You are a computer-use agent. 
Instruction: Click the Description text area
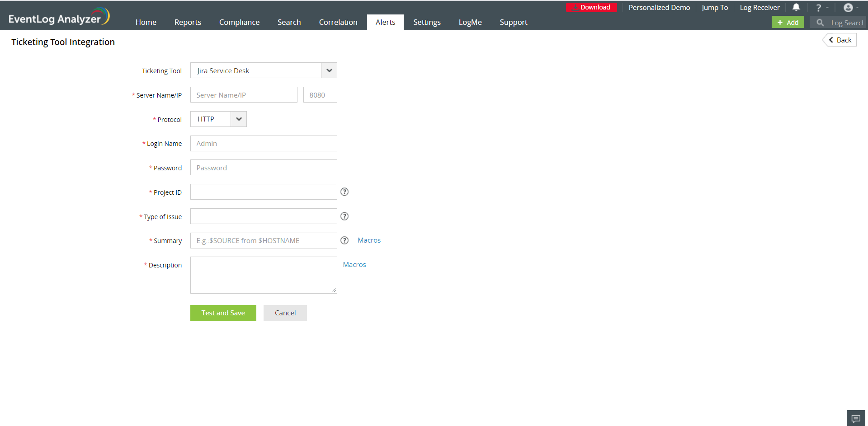point(264,275)
